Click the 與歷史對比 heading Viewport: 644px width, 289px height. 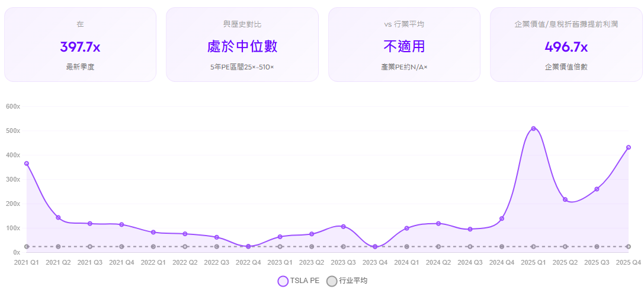[242, 24]
